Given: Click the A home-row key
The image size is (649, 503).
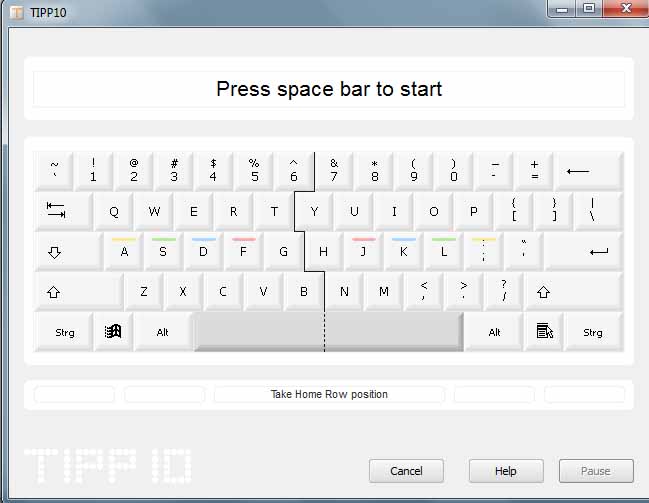Looking at the screenshot, I should 124,251.
